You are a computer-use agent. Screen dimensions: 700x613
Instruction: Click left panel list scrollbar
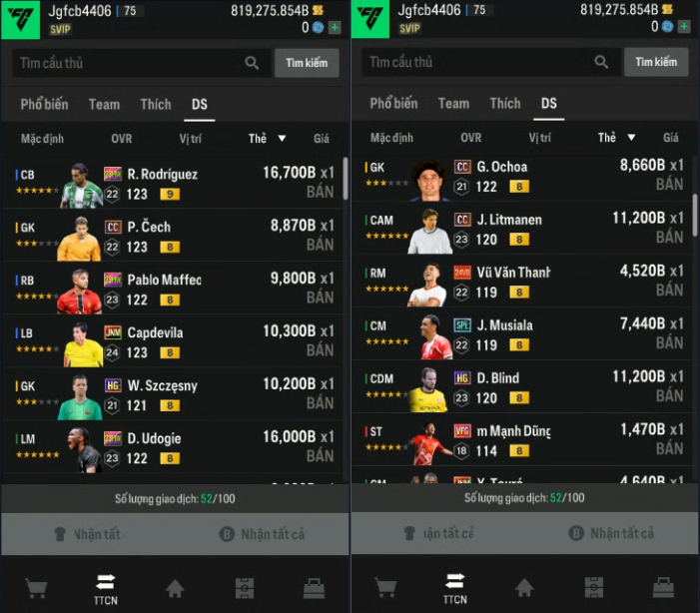(x=346, y=179)
